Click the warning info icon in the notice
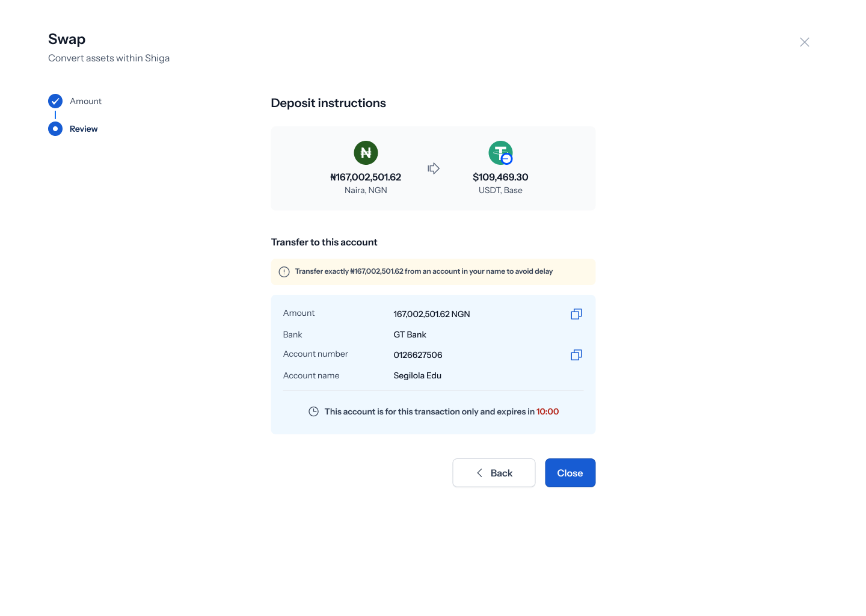Viewport: 866px width, 616px height. coord(284,272)
